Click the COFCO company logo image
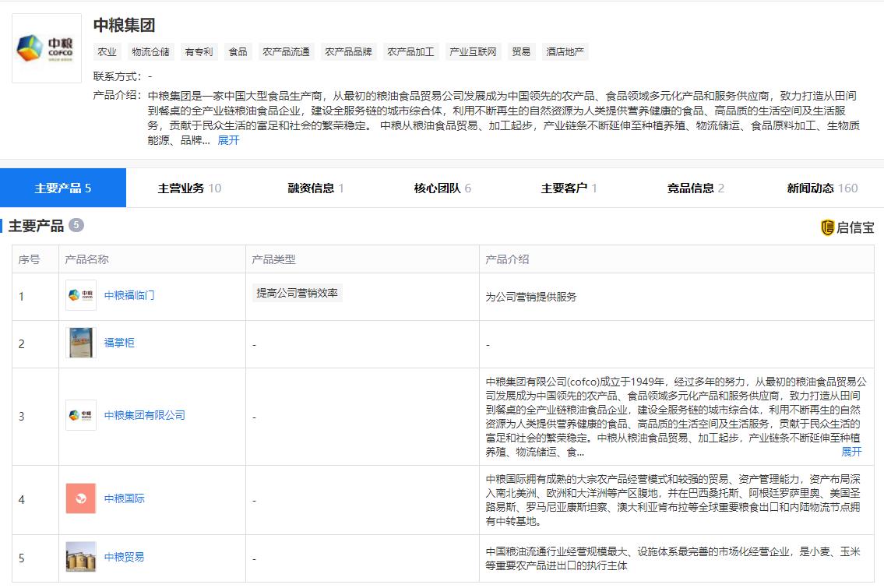Screen dimensions: 884x588 pyautogui.click(x=46, y=48)
